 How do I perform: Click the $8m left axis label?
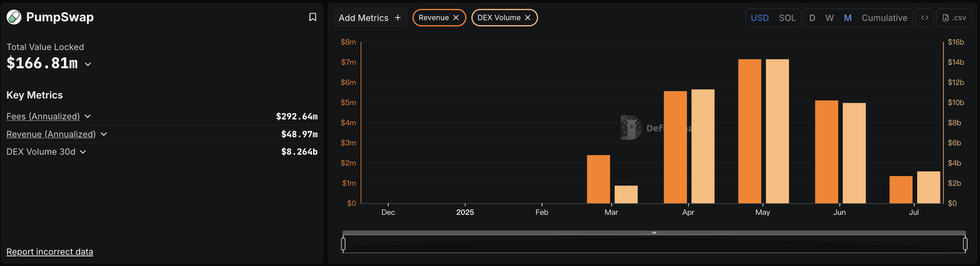click(x=348, y=42)
